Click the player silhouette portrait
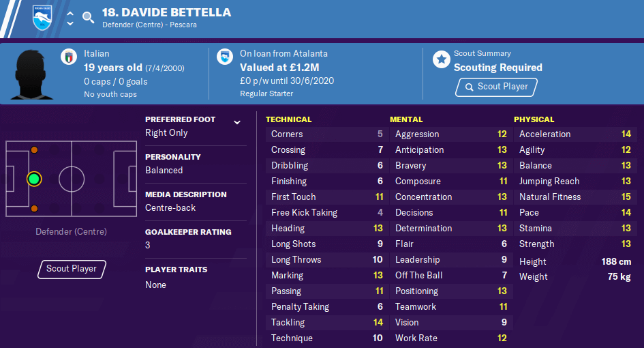Viewport: 644px width, 348px height. (x=31, y=74)
